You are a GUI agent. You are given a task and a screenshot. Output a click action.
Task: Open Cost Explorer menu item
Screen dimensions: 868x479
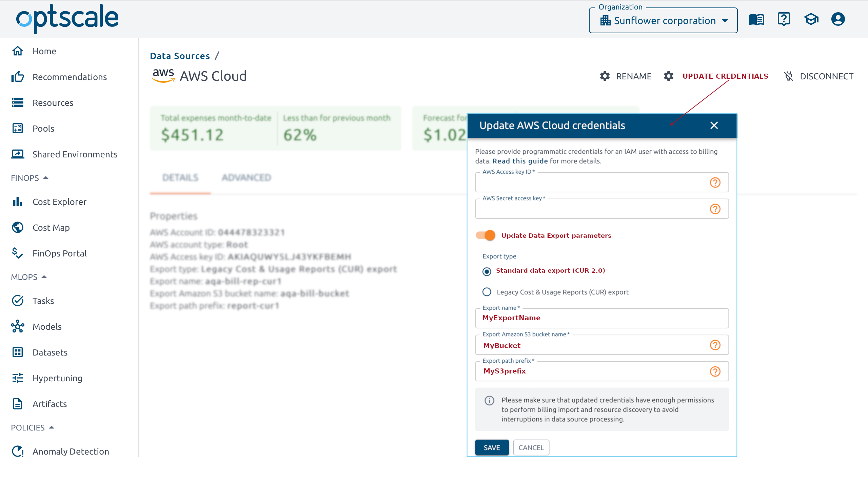59,202
